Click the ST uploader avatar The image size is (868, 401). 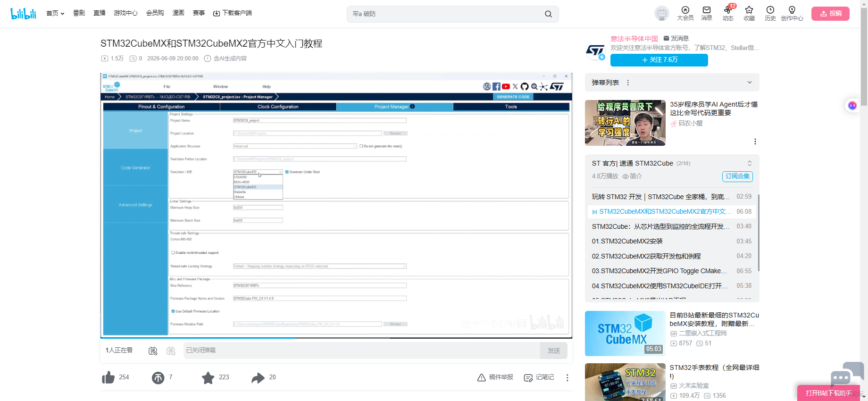tap(595, 51)
